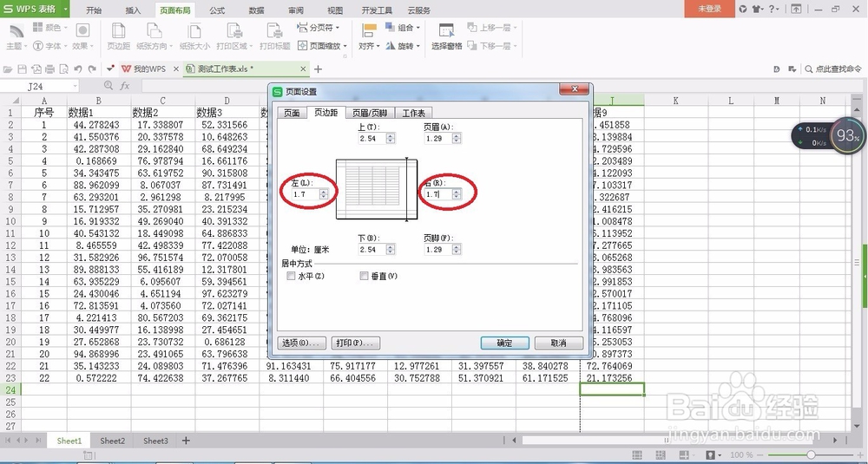Switch to the Sheet2 worksheet tab
868x464 pixels.
[x=112, y=441]
